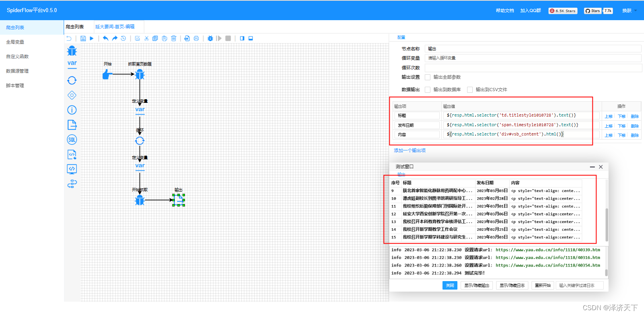Pick the sub-process flow node in palette
The image size is (644, 315).
(x=72, y=184)
